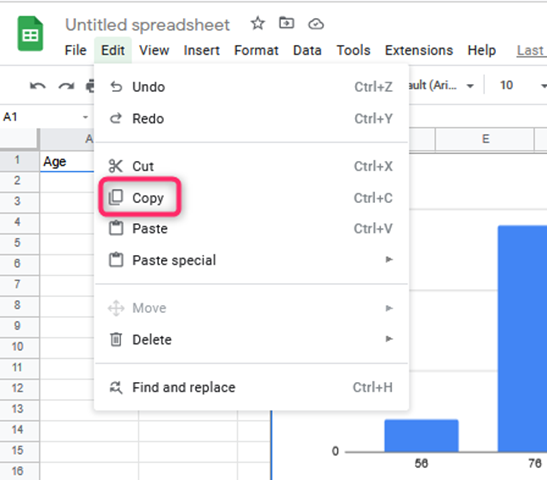
Task: Star the Untitled spreadsheet
Action: (258, 24)
